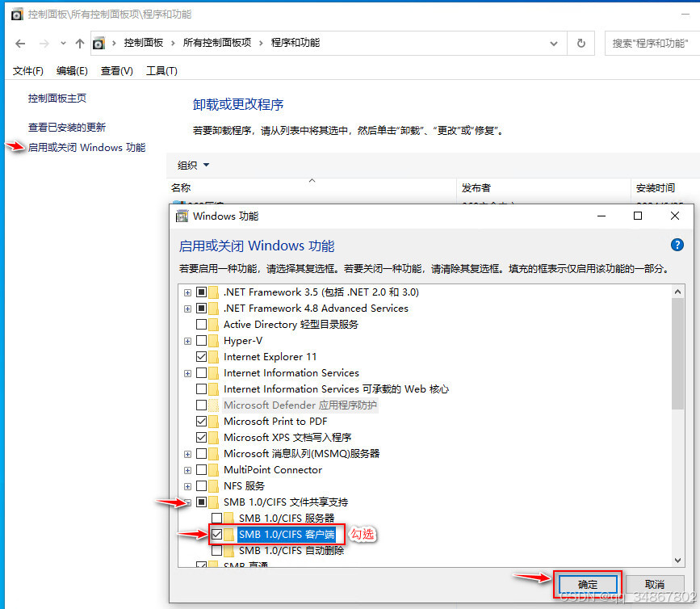Screen dimensions: 700x609
Task: Uncheck SMB 1.0/CIFS 客户端 checkbox
Action: [x=216, y=534]
